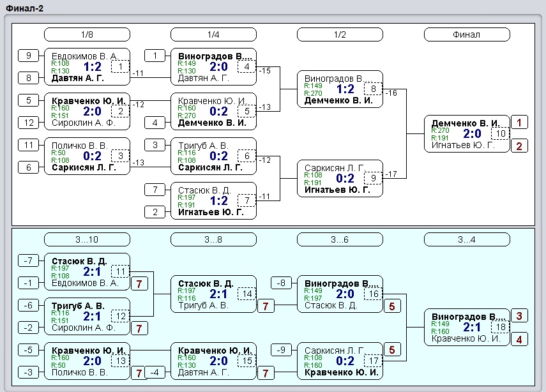The height and width of the screenshot is (392, 546).
Task: Click the 1/4 round header
Action: (x=213, y=34)
